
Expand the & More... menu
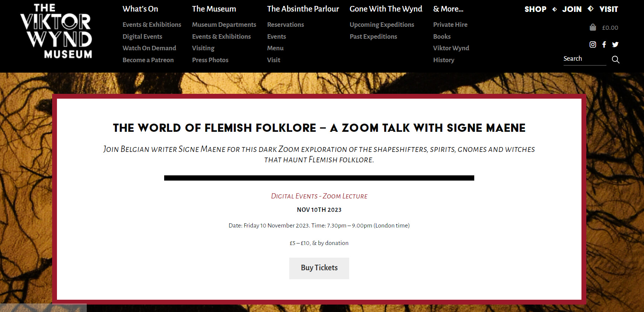pos(448,9)
